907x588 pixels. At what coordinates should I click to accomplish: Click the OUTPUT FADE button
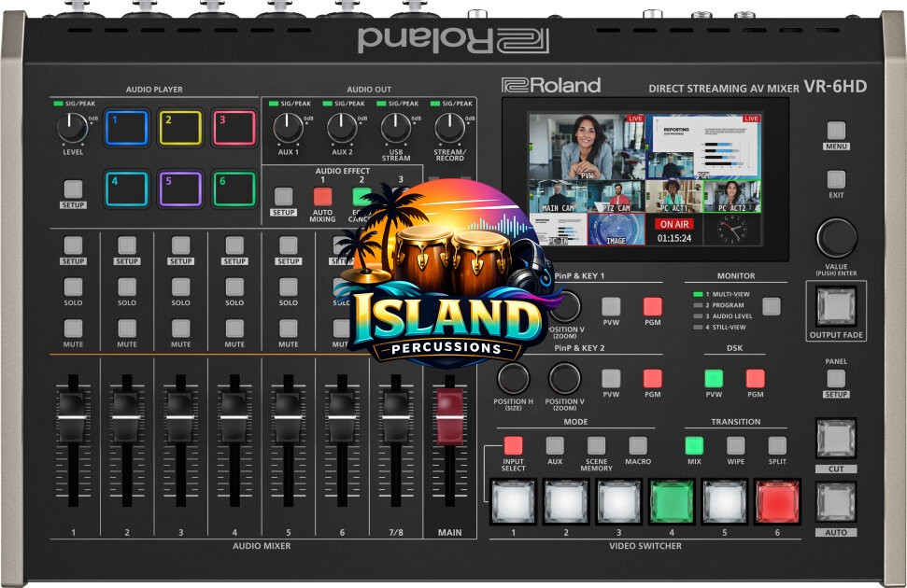click(836, 306)
